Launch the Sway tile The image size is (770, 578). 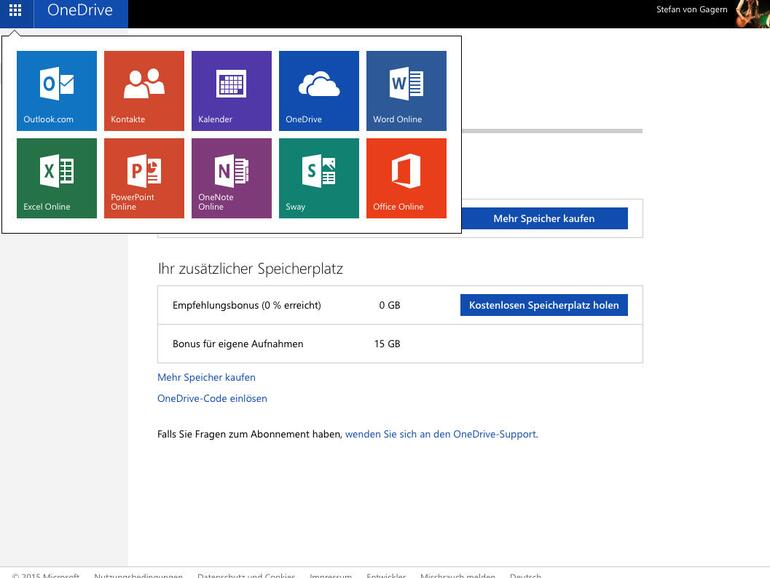pos(318,178)
